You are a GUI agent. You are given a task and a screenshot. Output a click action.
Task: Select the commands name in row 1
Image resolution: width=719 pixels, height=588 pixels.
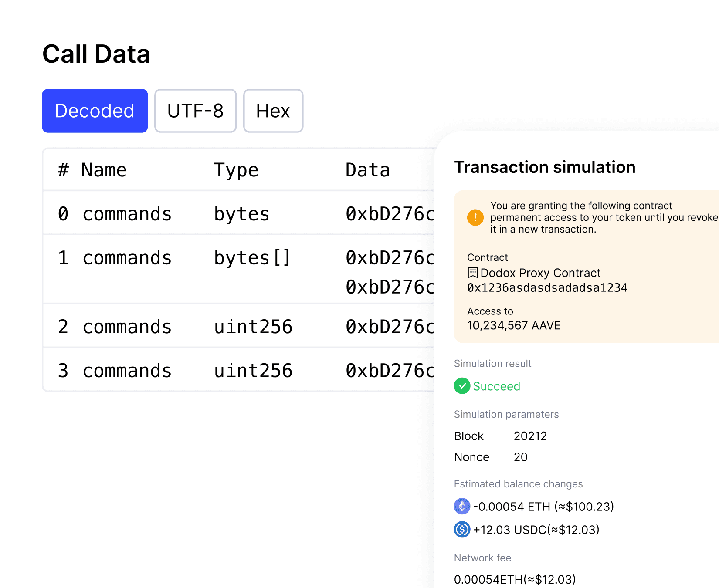[127, 258]
